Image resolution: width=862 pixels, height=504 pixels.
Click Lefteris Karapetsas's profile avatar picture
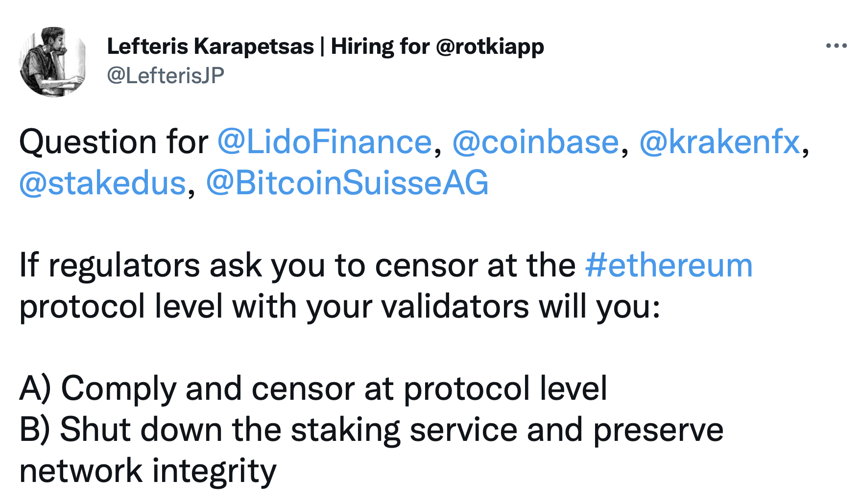click(x=53, y=62)
